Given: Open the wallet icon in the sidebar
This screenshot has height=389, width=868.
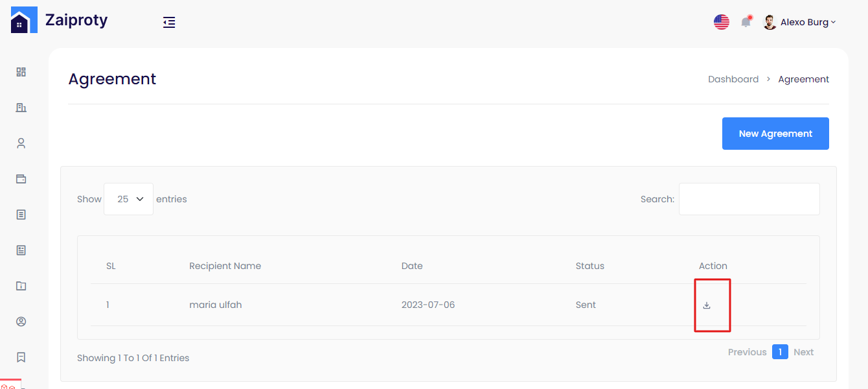Looking at the screenshot, I should click(21, 179).
